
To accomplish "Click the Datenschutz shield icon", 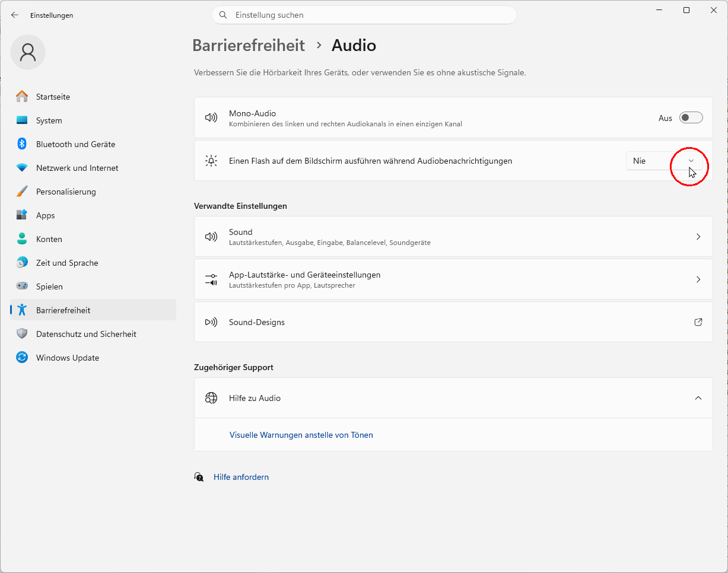I will [x=22, y=334].
